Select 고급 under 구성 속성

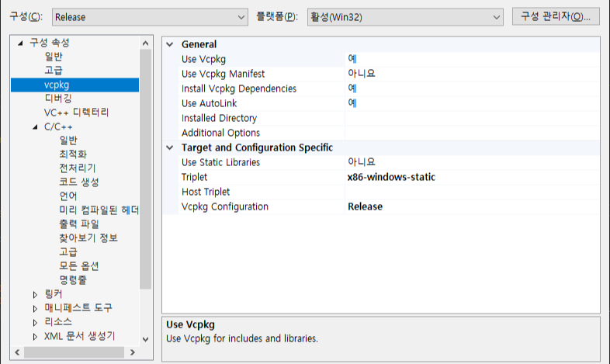54,71
